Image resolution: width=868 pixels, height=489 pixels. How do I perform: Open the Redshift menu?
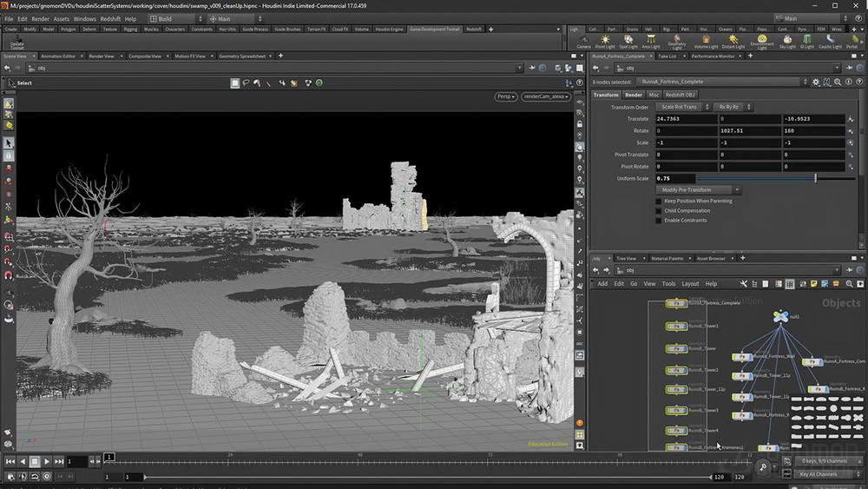point(110,18)
